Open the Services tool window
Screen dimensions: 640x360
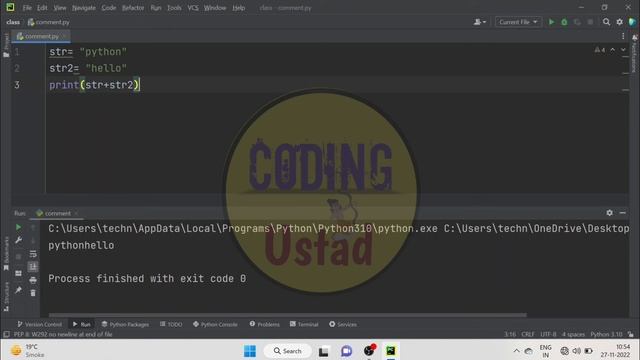[x=343, y=324]
